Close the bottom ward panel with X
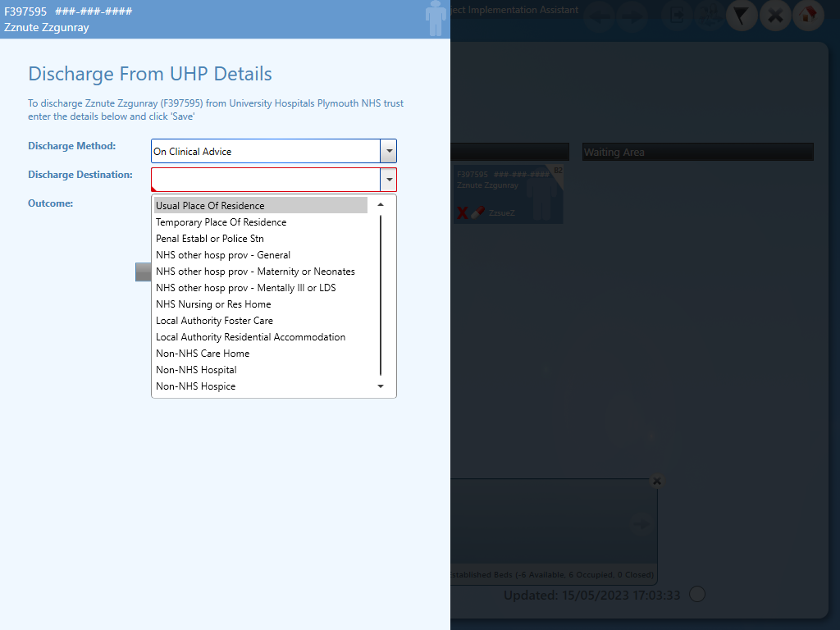 click(657, 481)
